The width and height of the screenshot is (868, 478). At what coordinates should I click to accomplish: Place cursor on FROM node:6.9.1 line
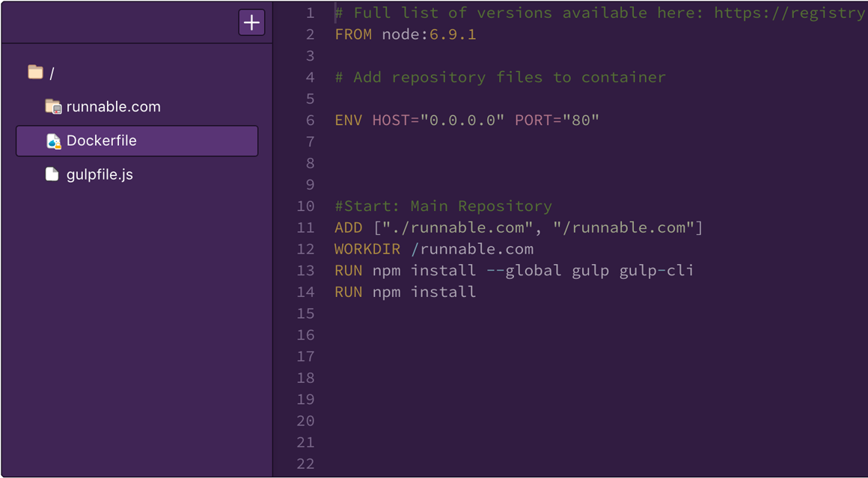point(405,34)
